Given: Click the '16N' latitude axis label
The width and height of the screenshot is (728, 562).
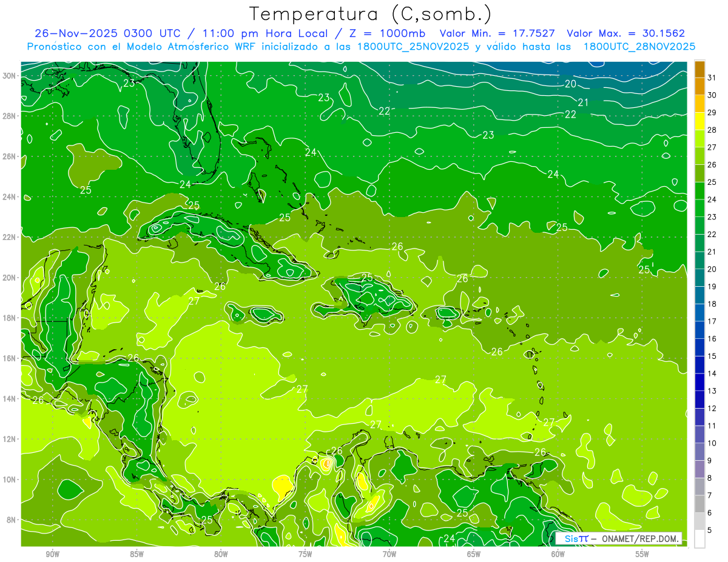Looking at the screenshot, I should 10,358.
